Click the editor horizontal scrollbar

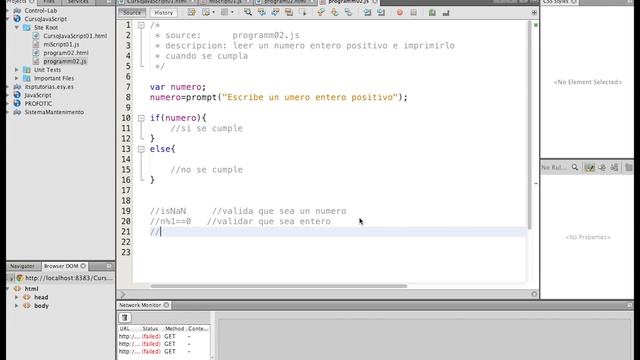click(278, 286)
